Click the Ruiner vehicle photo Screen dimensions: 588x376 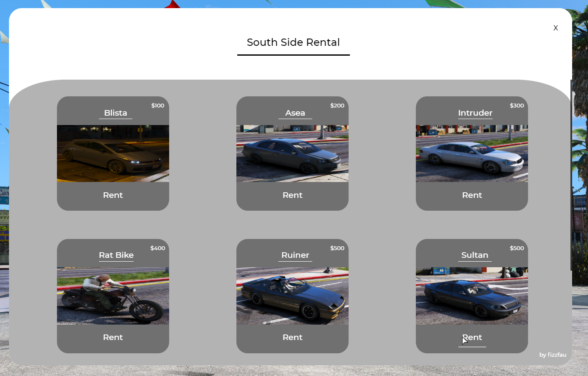click(x=293, y=296)
